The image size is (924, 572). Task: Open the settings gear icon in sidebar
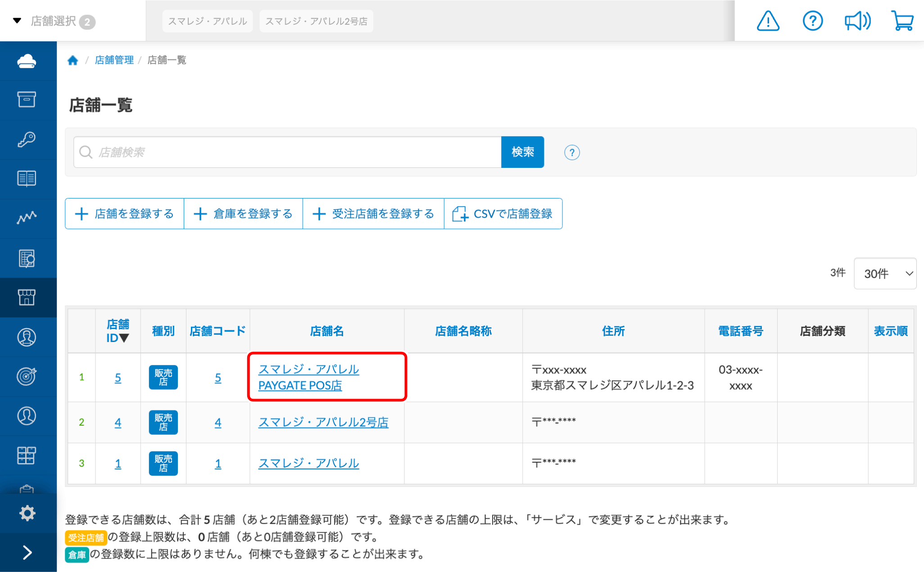click(27, 513)
